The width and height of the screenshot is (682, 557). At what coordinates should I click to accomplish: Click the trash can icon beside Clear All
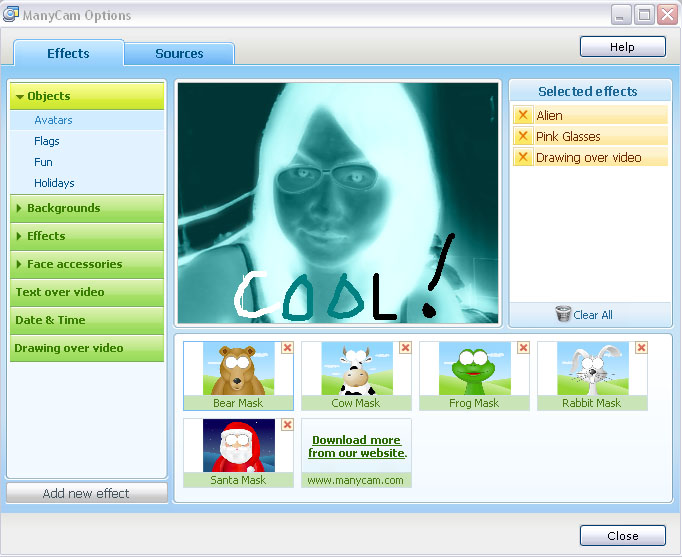click(x=563, y=314)
